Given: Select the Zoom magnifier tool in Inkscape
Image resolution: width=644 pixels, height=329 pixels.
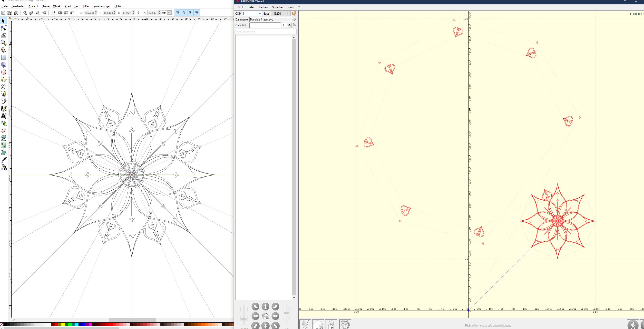Looking at the screenshot, I should tap(3, 42).
